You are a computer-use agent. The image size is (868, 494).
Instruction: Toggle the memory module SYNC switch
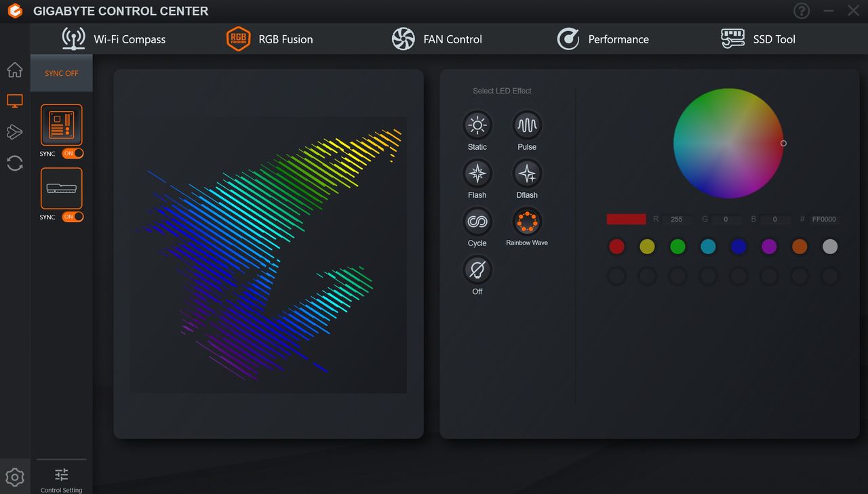pos(73,217)
